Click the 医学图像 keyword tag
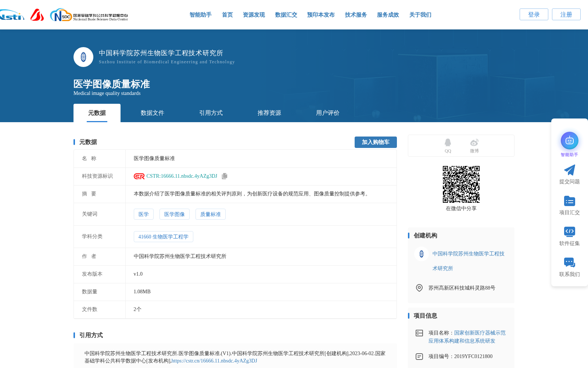The height and width of the screenshot is (368, 588). tap(175, 214)
